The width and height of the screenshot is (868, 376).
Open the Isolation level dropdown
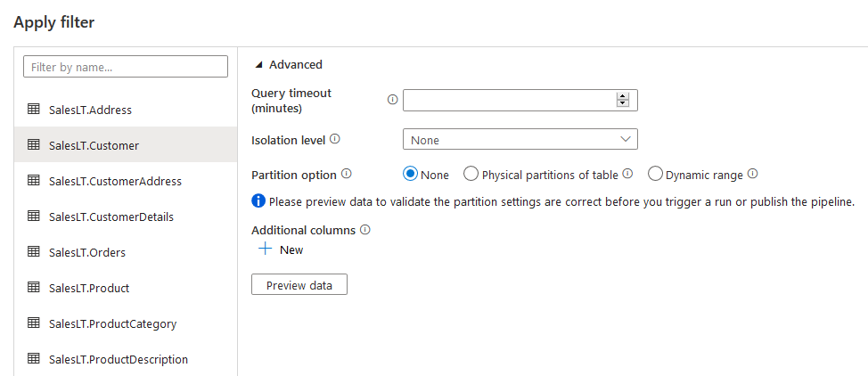point(520,140)
